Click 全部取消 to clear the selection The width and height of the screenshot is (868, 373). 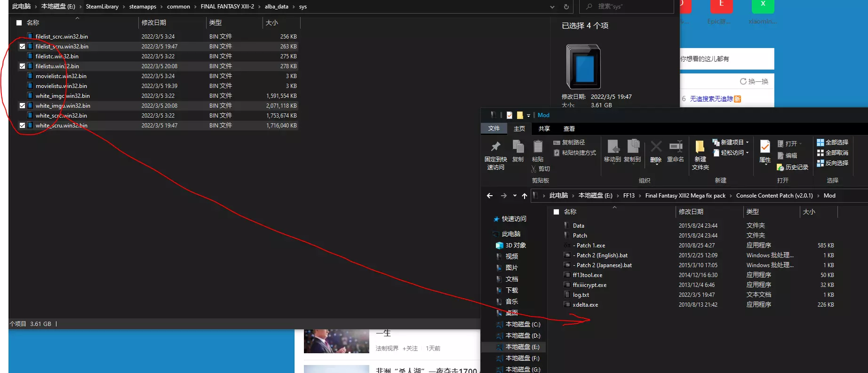coord(833,153)
